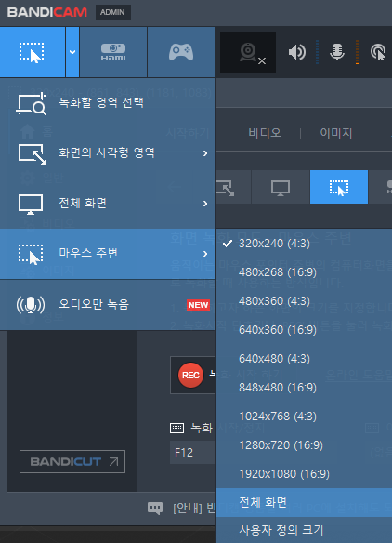Viewport: 392px width, 543px height.
Task: Click the screen recording mode button
Action: click(x=33, y=52)
